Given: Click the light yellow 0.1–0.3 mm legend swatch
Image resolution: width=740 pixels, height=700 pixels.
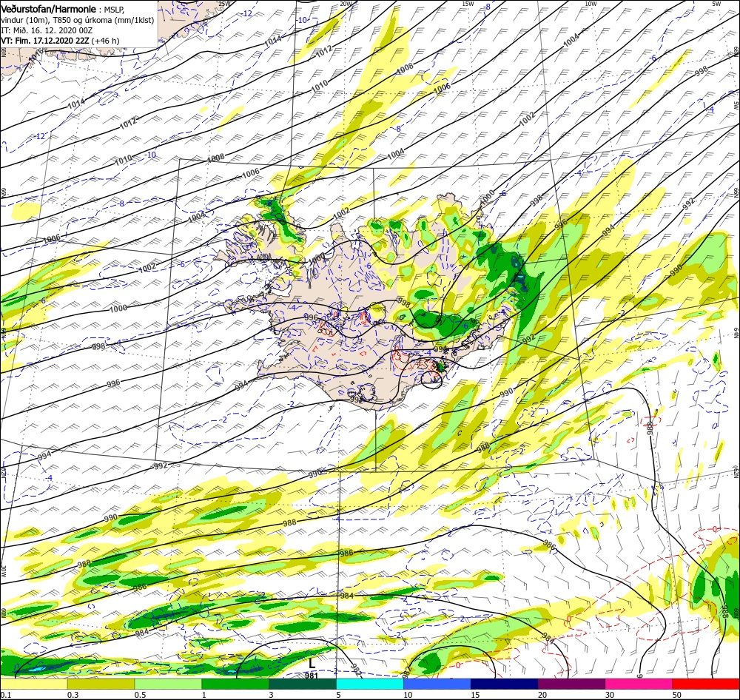Looking at the screenshot, I should coord(33,684).
